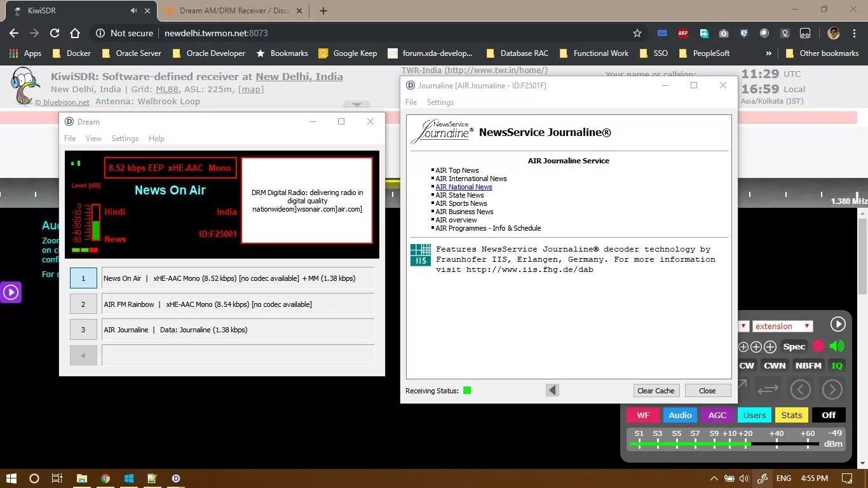
Task: Switch to the Users tab
Action: pyautogui.click(x=754, y=415)
